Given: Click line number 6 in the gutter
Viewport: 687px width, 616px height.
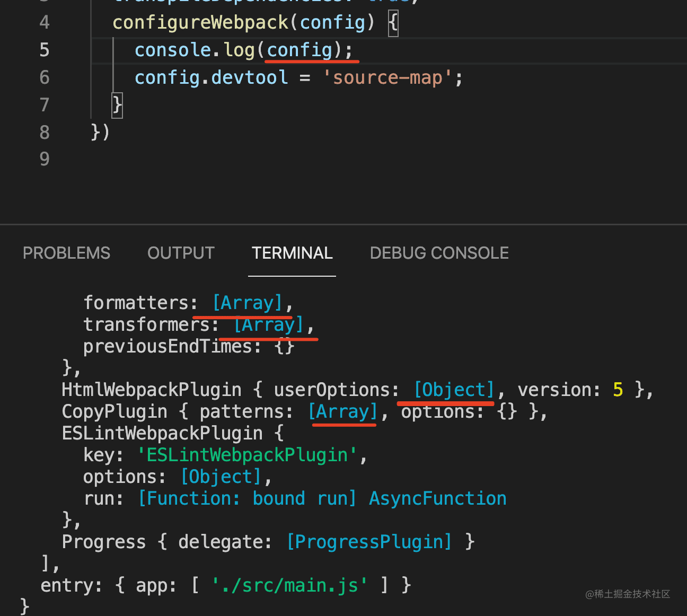Looking at the screenshot, I should point(45,77).
